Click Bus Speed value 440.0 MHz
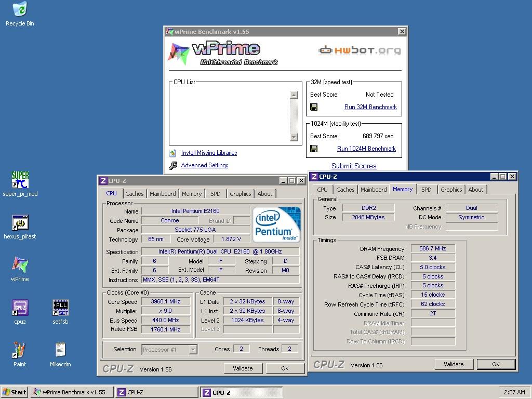532x399 pixels. pyautogui.click(x=166, y=320)
